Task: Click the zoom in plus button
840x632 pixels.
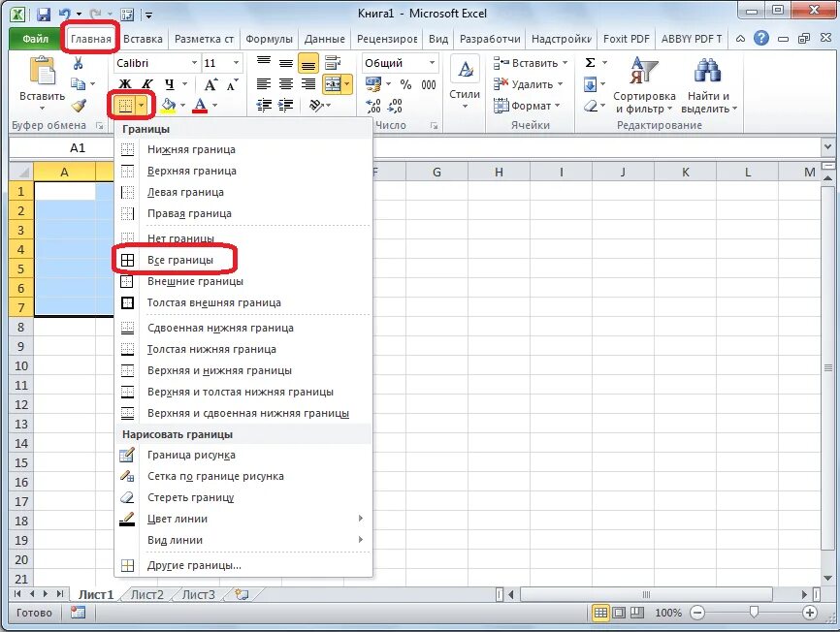Action: [x=810, y=613]
